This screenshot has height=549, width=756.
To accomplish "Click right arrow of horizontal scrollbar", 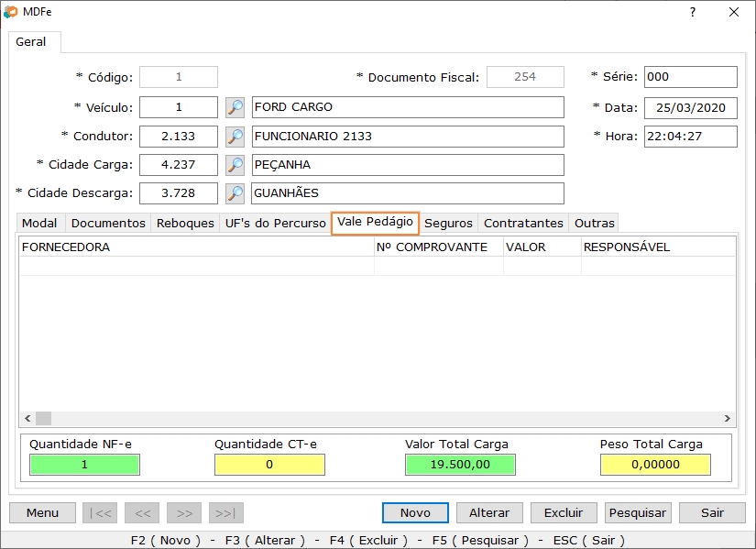I will pos(728,419).
